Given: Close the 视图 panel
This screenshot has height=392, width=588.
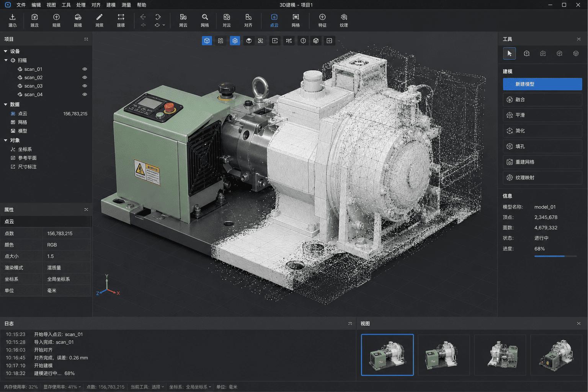Looking at the screenshot, I should coord(578,323).
